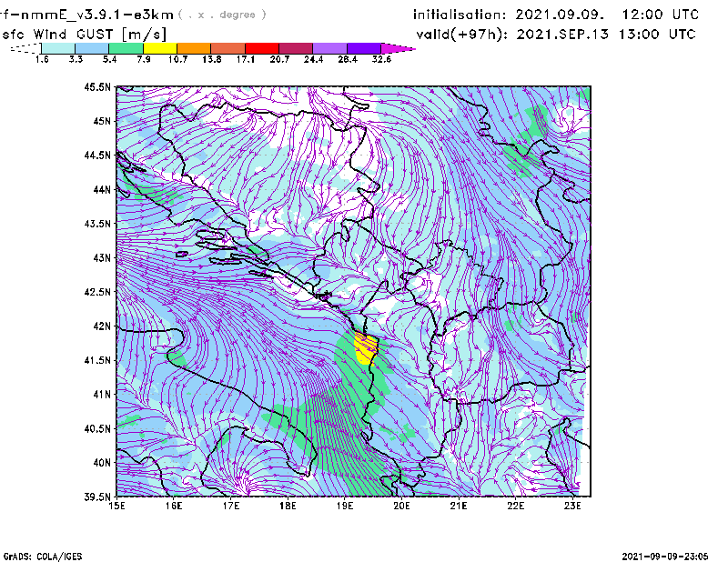Screen dimensions: 728x562
Task: Click the orange legend swatch
Action: 194,48
